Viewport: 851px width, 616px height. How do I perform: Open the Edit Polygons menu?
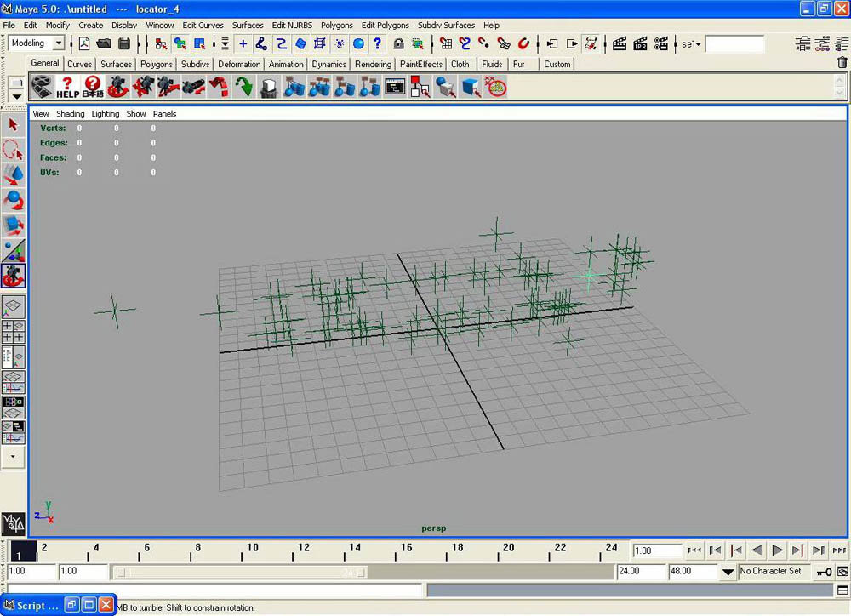(x=385, y=26)
